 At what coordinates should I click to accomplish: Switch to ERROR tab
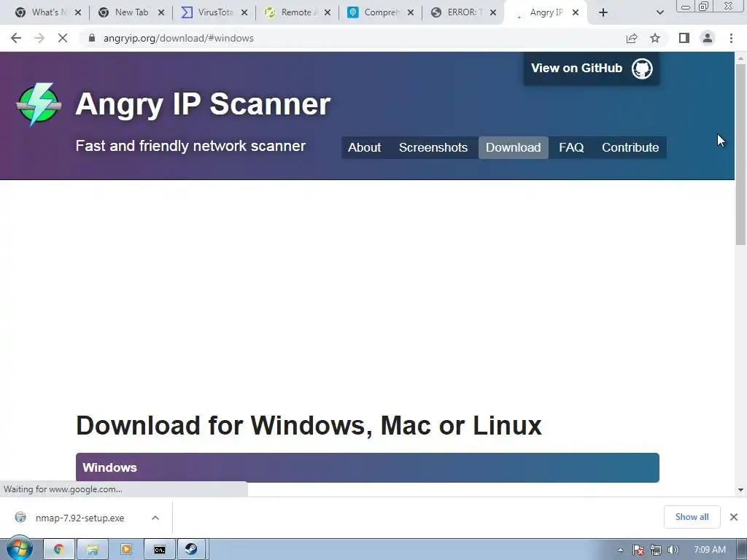(462, 12)
